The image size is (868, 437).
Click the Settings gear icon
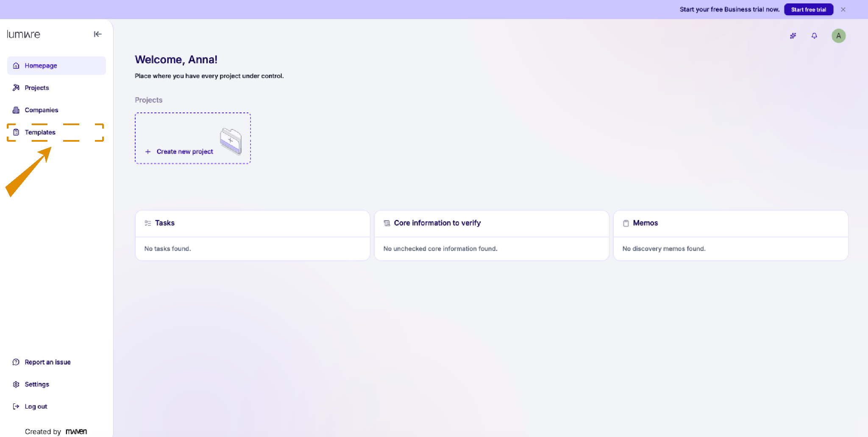16,384
